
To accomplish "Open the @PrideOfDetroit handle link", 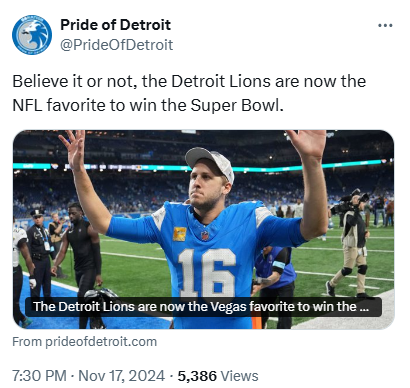I will tap(116, 45).
